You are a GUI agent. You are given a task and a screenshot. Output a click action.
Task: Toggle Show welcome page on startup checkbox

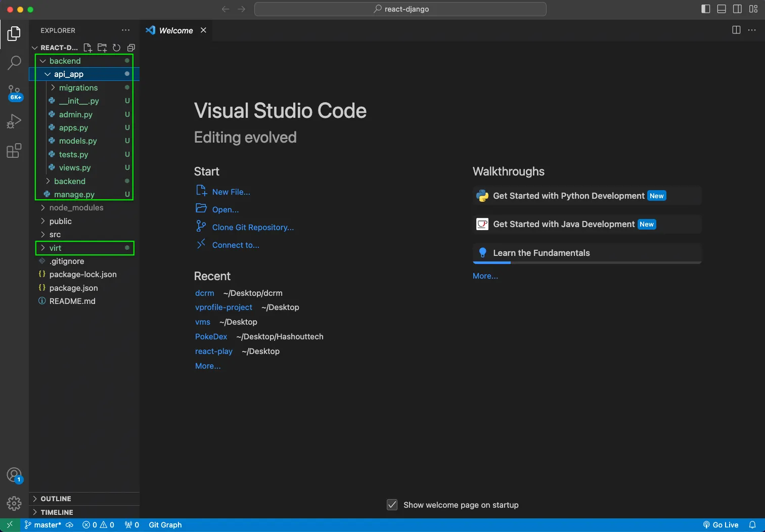click(392, 505)
